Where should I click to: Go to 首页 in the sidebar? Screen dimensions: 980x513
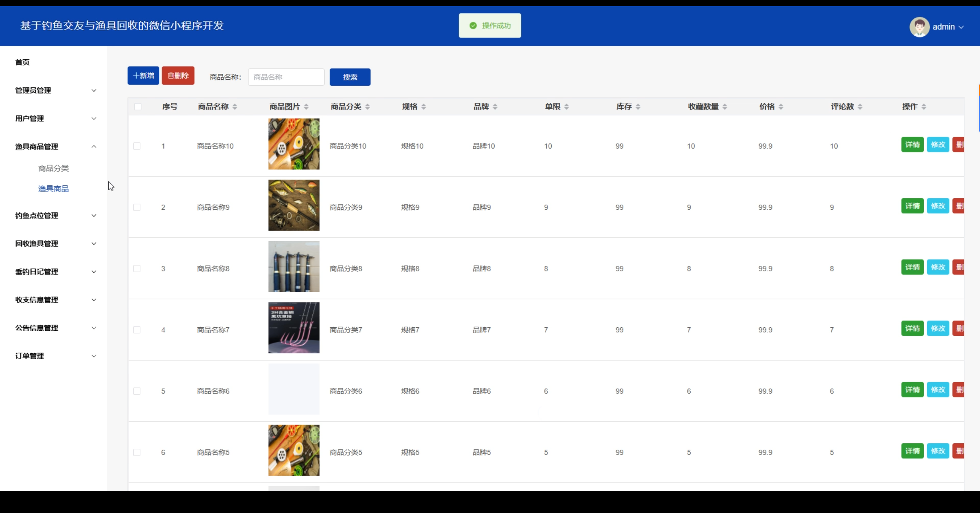click(22, 62)
